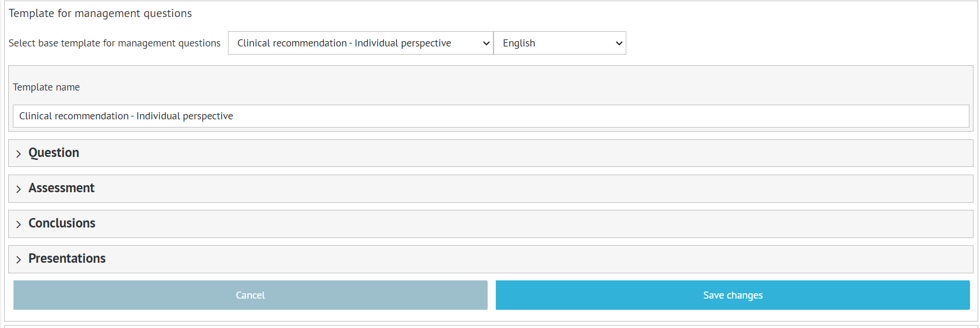Click 'Select base template for management questions' label

115,43
